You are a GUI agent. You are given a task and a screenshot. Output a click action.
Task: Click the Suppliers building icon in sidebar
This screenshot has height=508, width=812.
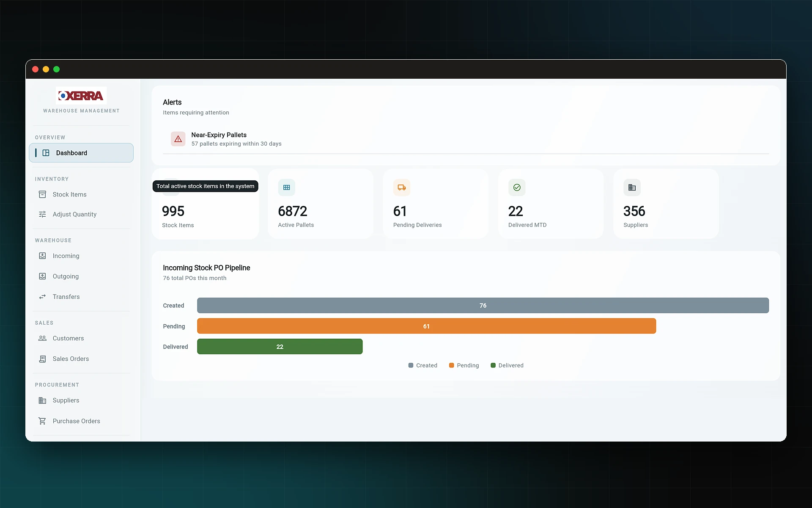(42, 400)
